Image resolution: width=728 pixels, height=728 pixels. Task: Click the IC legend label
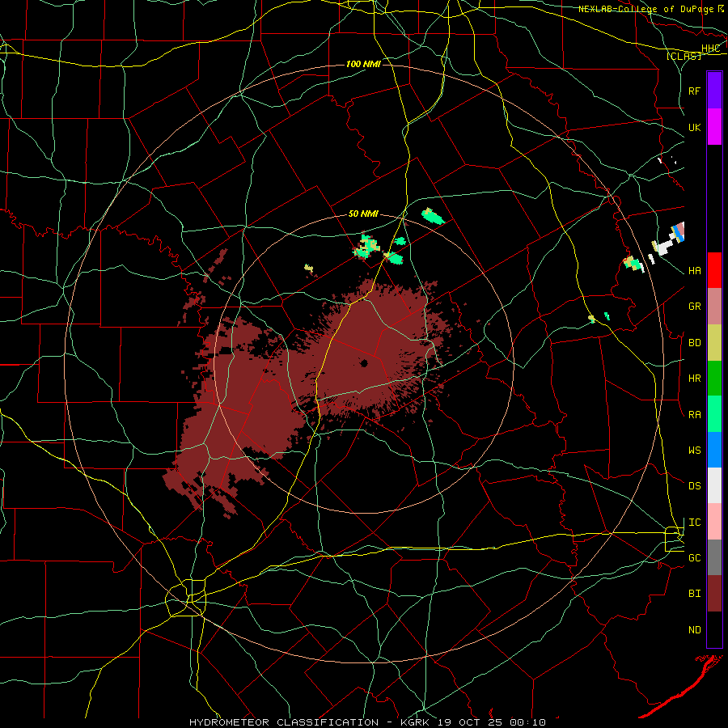click(x=694, y=523)
